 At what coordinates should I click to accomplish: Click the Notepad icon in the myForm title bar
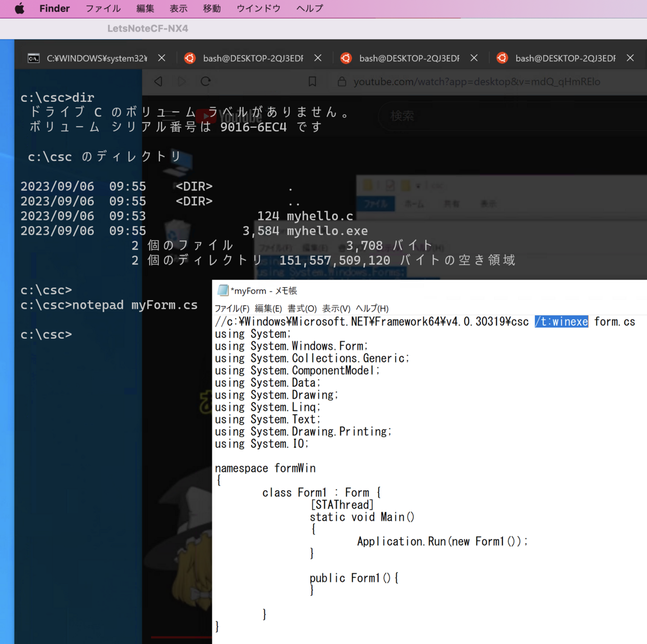[x=223, y=290]
